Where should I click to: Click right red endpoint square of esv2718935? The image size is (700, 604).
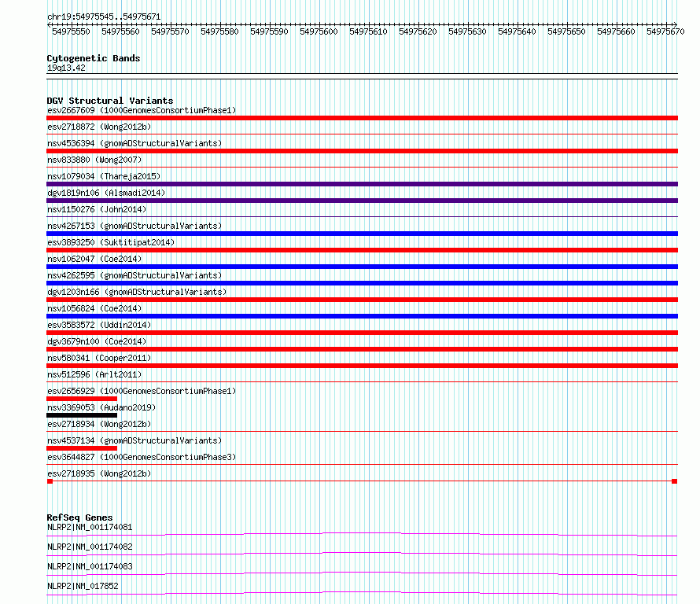tap(675, 481)
